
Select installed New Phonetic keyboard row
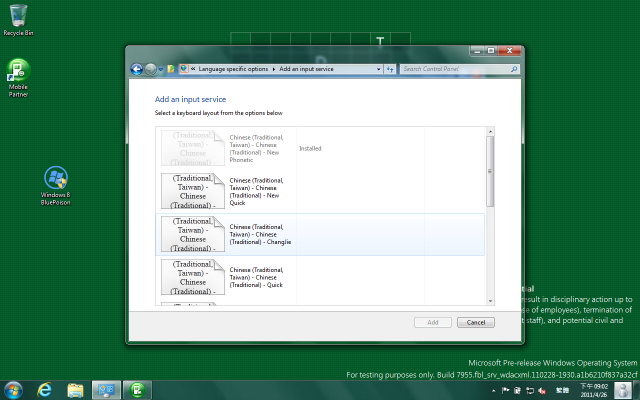(x=320, y=149)
